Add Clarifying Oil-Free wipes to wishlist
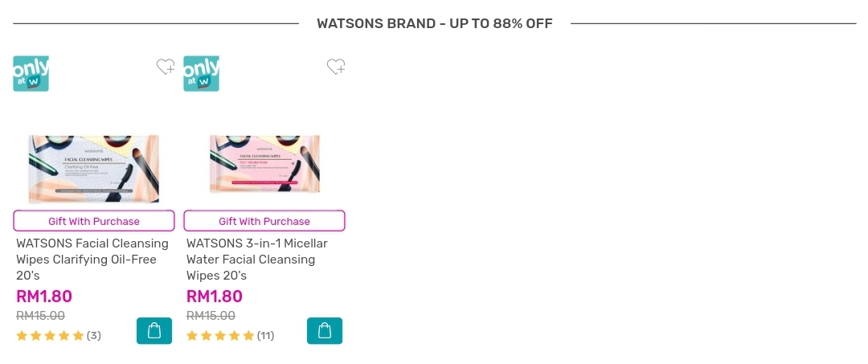The height and width of the screenshot is (364, 868). [166, 67]
